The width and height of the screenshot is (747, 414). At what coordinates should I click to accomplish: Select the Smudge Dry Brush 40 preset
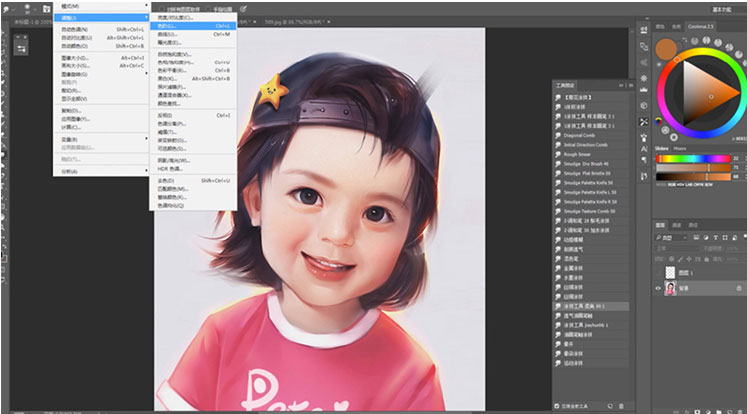[591, 164]
